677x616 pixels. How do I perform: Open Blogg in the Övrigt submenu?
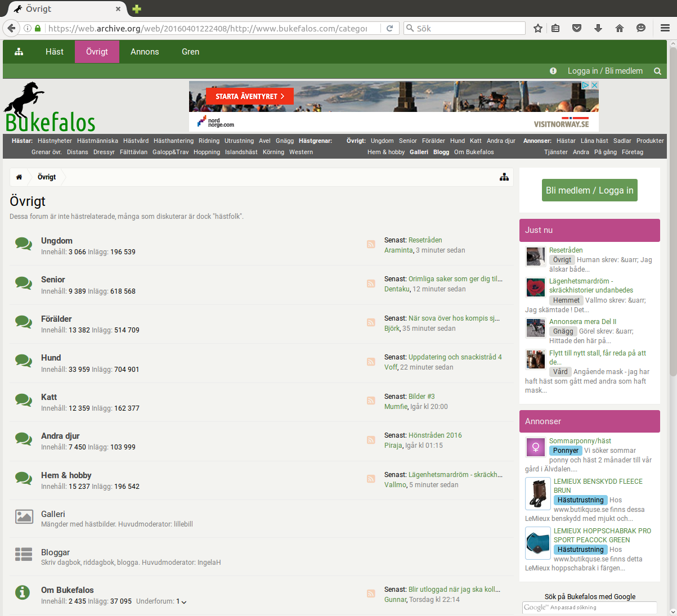(441, 152)
